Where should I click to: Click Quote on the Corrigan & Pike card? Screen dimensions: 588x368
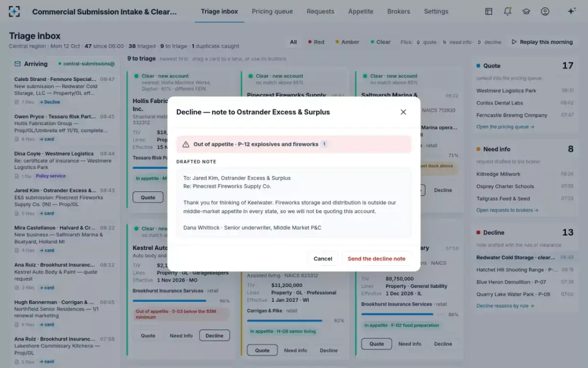(x=262, y=350)
